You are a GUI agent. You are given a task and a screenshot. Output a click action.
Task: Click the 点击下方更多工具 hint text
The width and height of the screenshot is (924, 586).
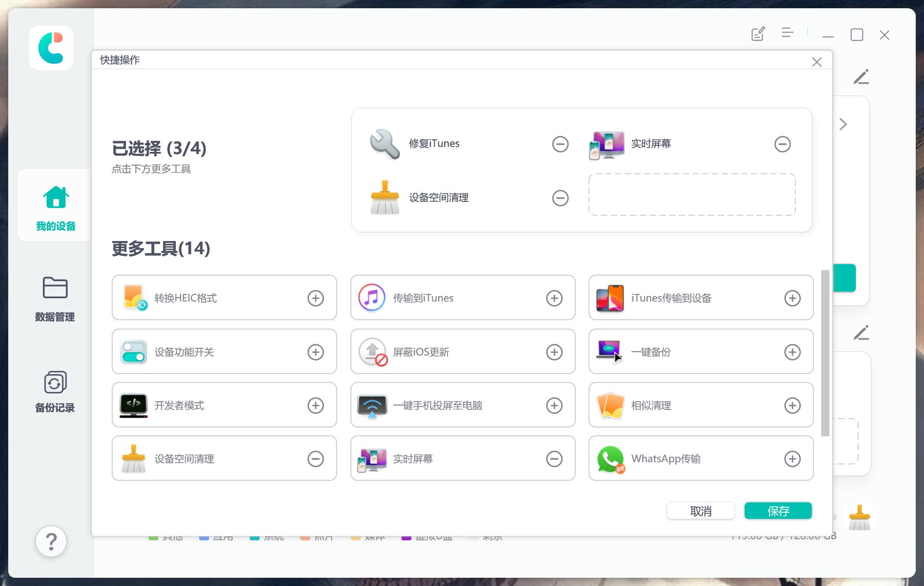click(151, 169)
